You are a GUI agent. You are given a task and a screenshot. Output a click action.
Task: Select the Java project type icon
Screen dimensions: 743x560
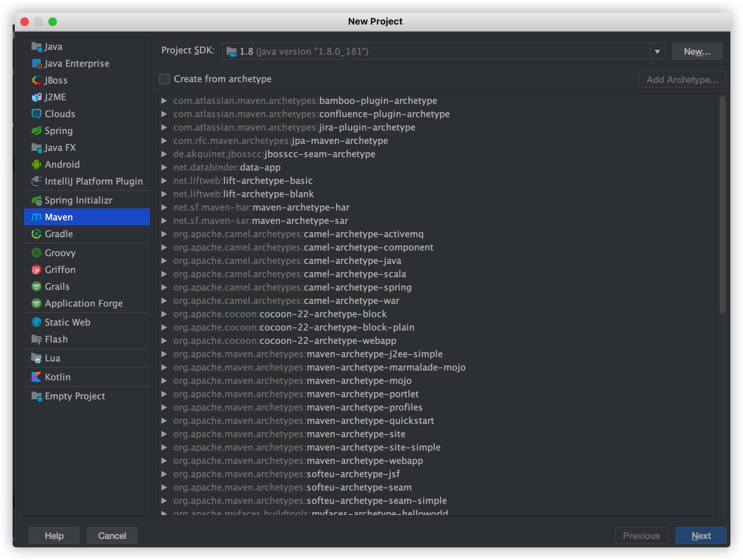(36, 47)
